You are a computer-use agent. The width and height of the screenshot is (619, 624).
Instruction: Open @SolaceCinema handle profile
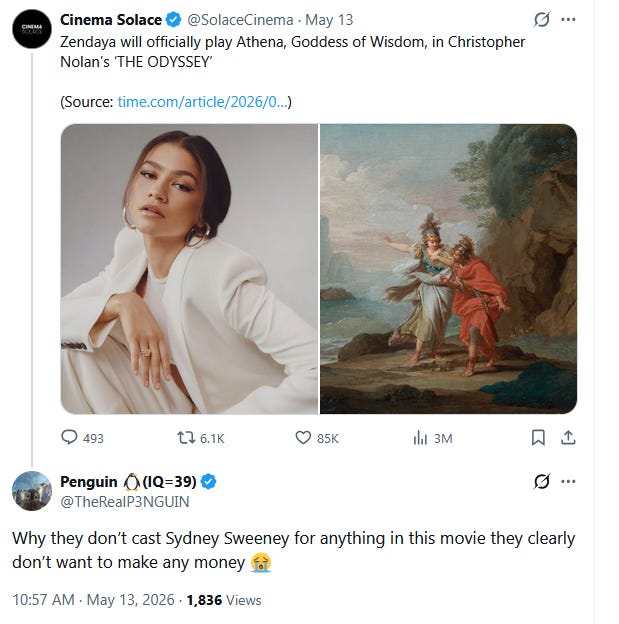click(x=240, y=20)
